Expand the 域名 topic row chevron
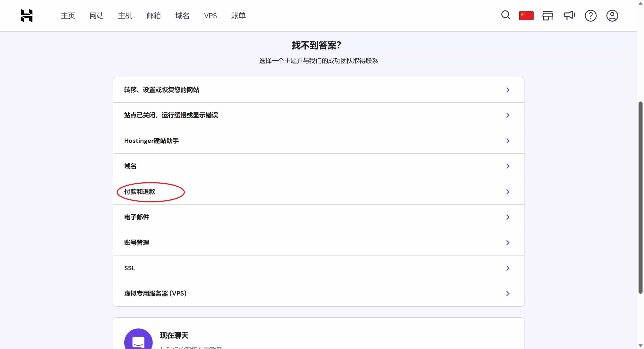 [x=508, y=166]
